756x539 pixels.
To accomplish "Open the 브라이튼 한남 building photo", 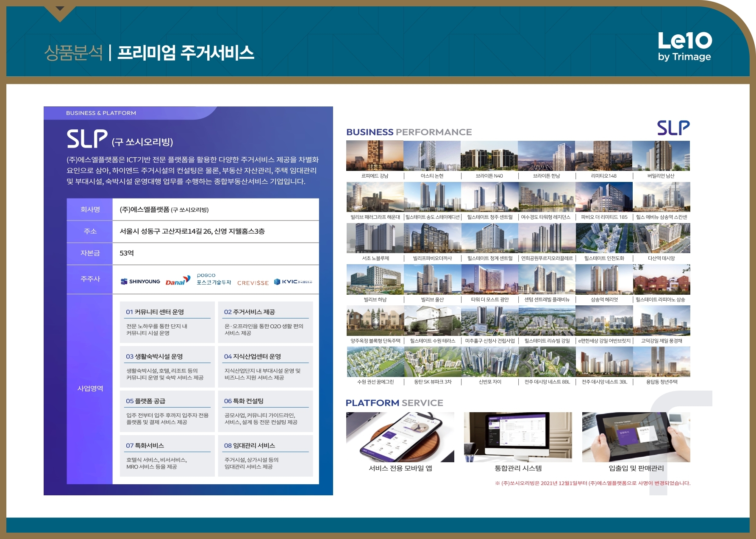I will pyautogui.click(x=547, y=156).
